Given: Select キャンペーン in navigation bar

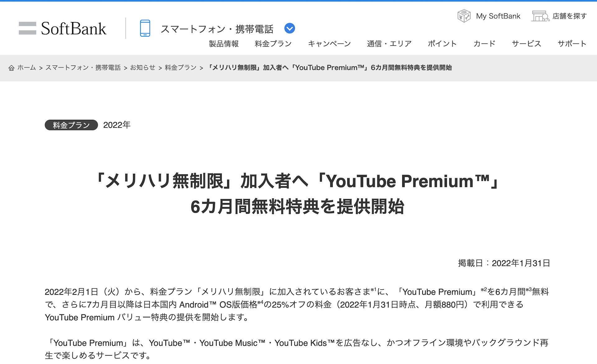Looking at the screenshot, I should [x=329, y=44].
